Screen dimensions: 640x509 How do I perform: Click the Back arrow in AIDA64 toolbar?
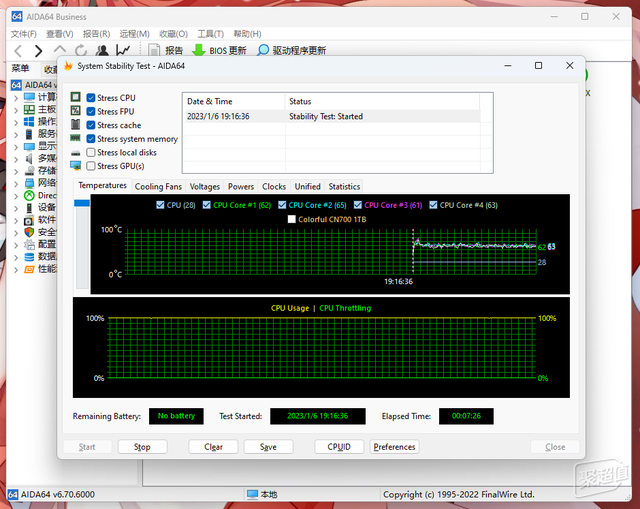pos(18,51)
